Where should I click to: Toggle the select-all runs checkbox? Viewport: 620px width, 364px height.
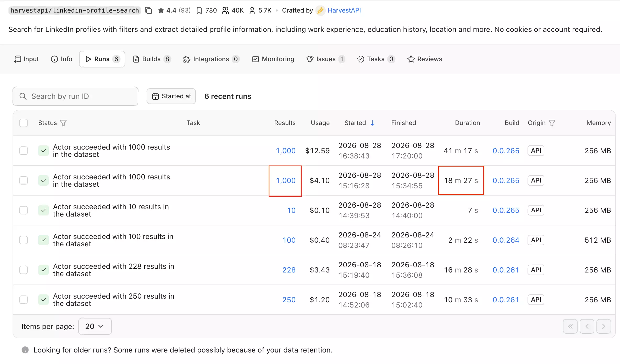[24, 123]
